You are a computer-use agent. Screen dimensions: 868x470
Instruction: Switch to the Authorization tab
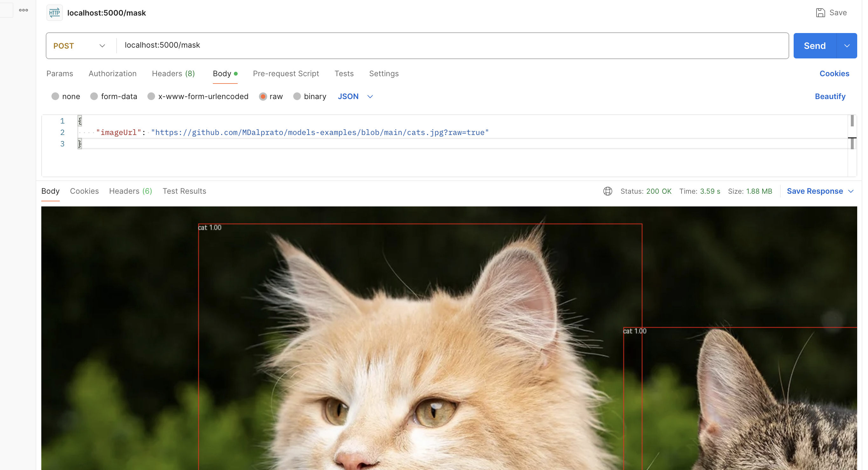[x=112, y=74]
